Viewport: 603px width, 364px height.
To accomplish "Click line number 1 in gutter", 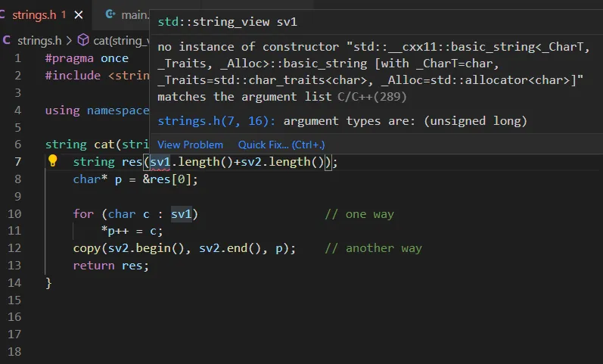I will click(x=17, y=58).
